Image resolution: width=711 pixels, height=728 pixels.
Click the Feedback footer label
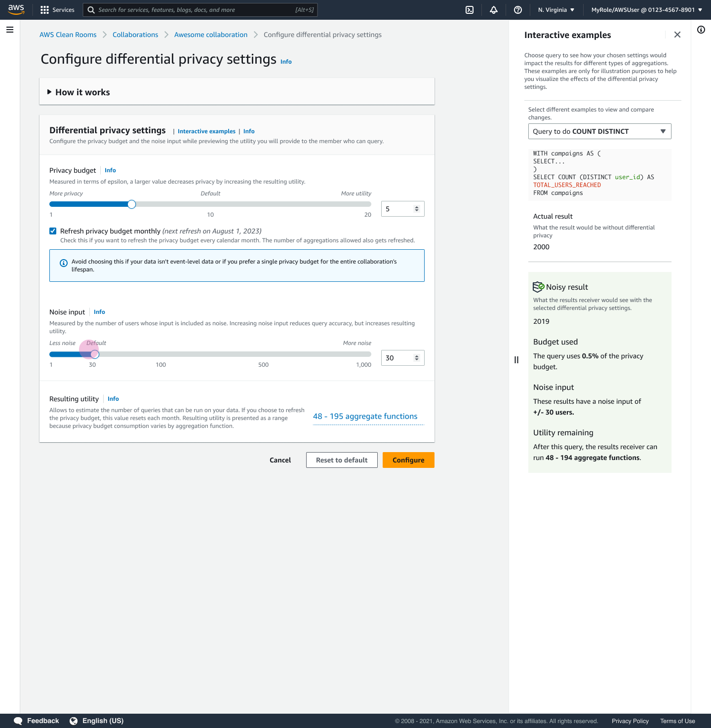(43, 721)
